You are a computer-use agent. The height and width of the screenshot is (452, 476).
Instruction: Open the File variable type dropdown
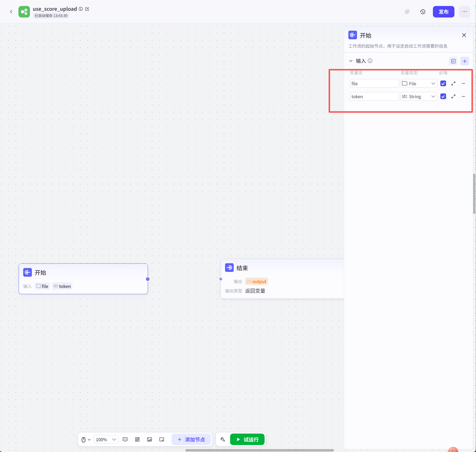coord(419,84)
